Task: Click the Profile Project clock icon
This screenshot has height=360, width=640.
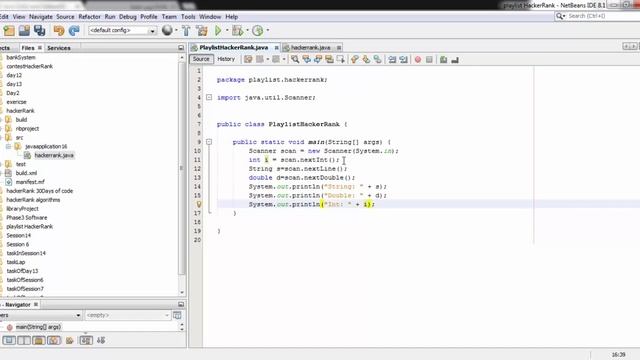Action: point(258,31)
